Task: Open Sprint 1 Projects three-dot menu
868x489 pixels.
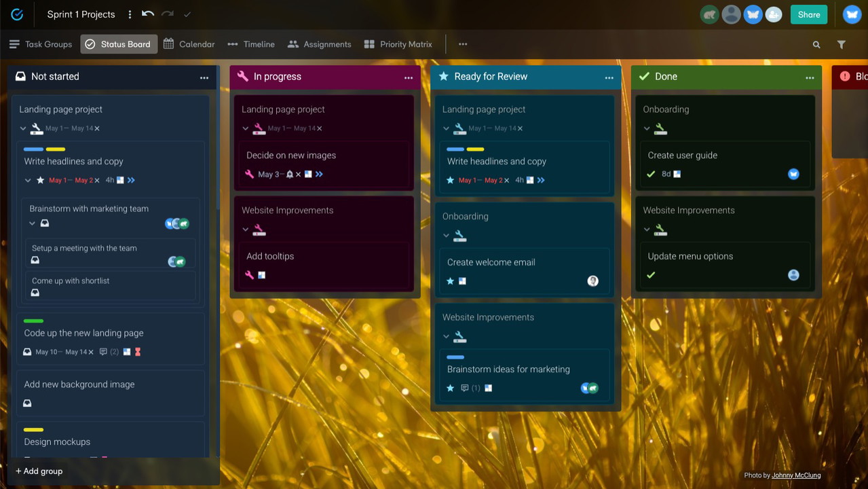Action: coord(130,14)
